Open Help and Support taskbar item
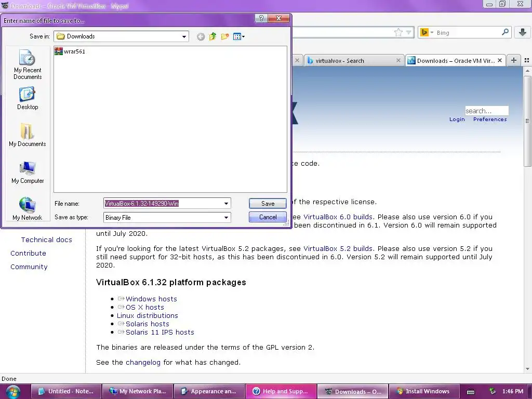Screen dimensions: 532x399 [x=281, y=391]
